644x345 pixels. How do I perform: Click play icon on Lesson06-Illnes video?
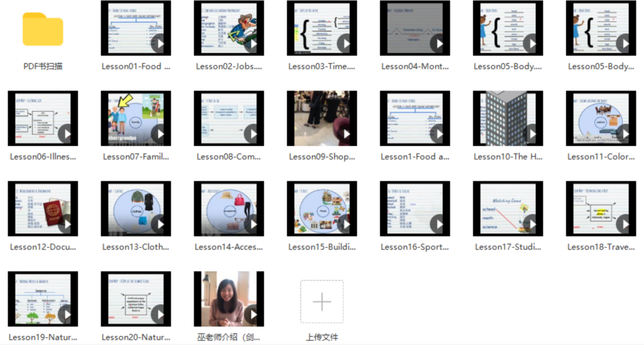point(66,134)
